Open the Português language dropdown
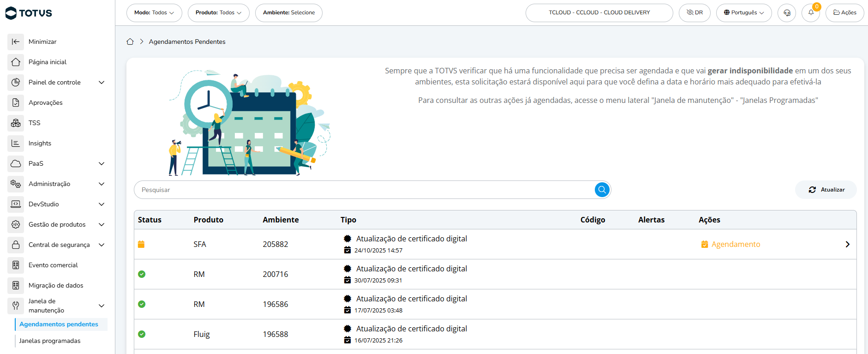The height and width of the screenshot is (354, 868). pos(744,13)
